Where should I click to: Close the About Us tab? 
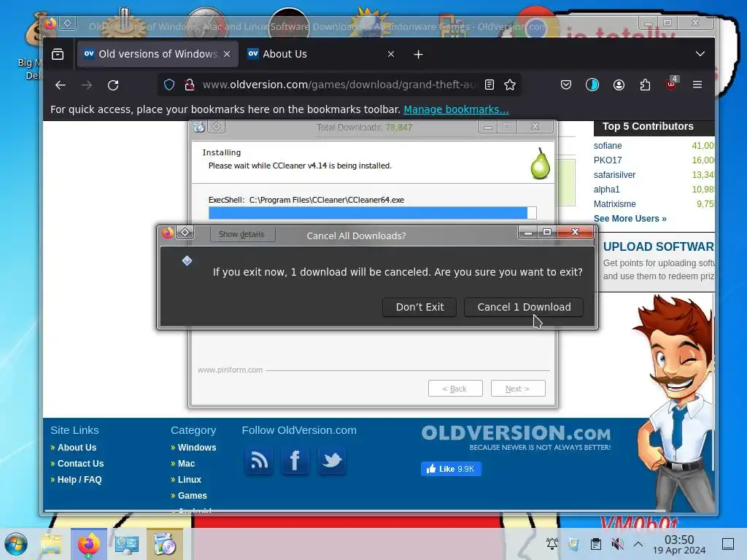click(x=391, y=54)
